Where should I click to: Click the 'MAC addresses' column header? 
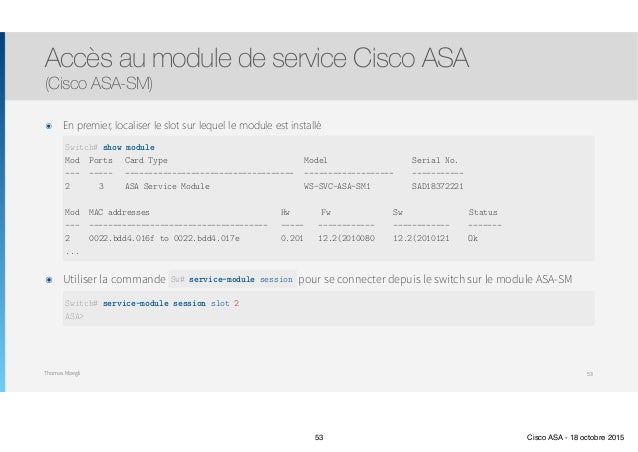pyautogui.click(x=119, y=212)
